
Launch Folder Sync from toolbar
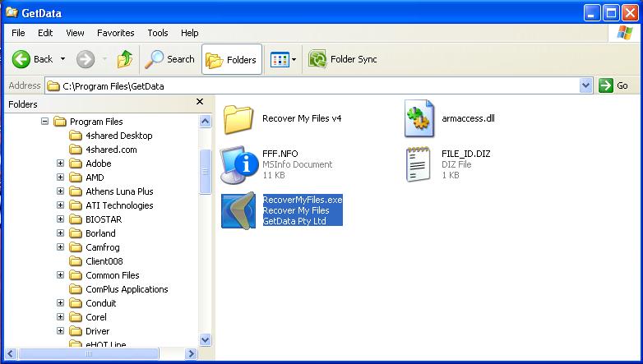coord(343,59)
